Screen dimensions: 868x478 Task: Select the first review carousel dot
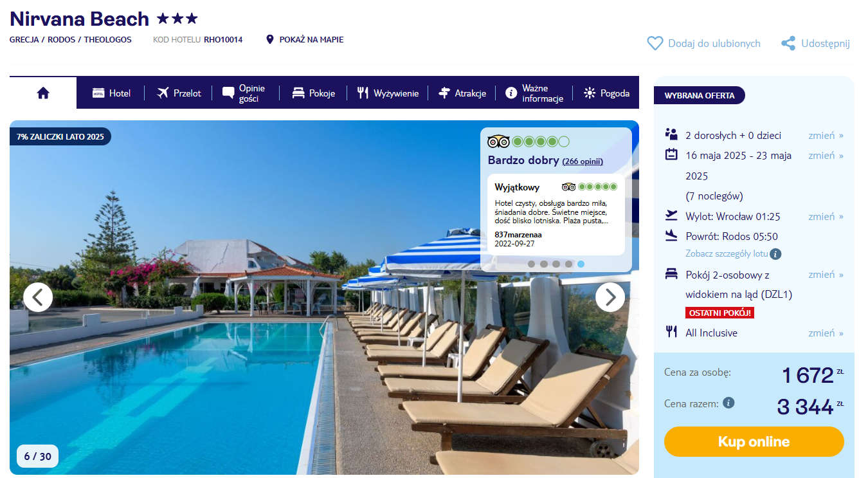[x=532, y=264]
